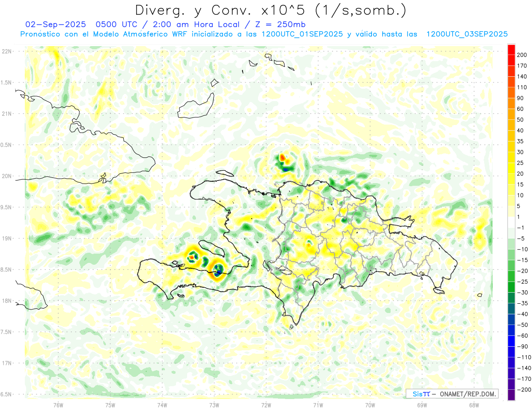Click the colorbar value 60
The image size is (532, 411).
(x=520, y=109)
